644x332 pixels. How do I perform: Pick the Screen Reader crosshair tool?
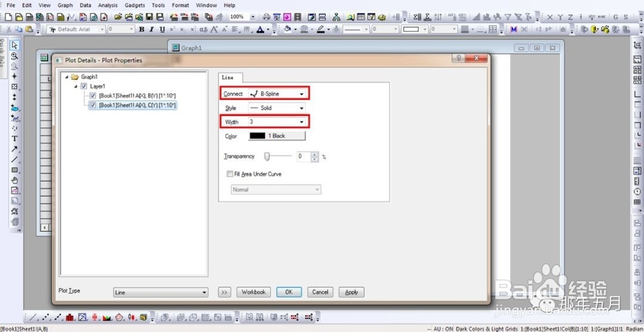tap(15, 77)
